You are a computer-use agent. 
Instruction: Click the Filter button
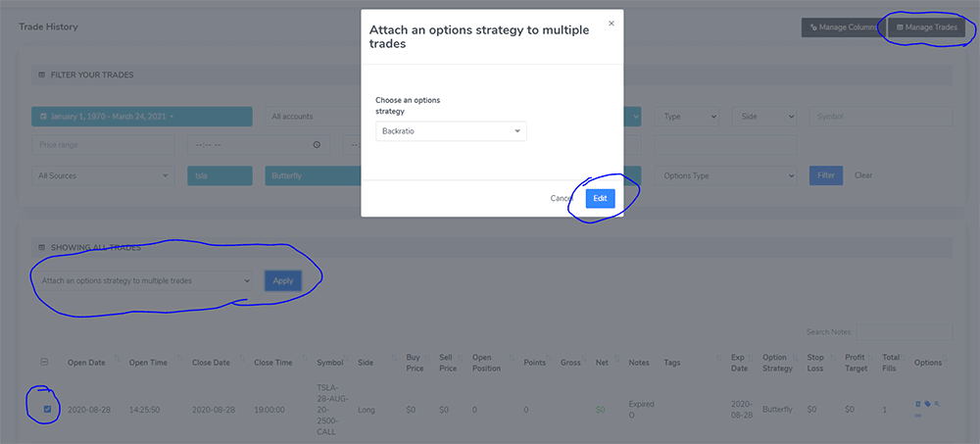point(825,175)
